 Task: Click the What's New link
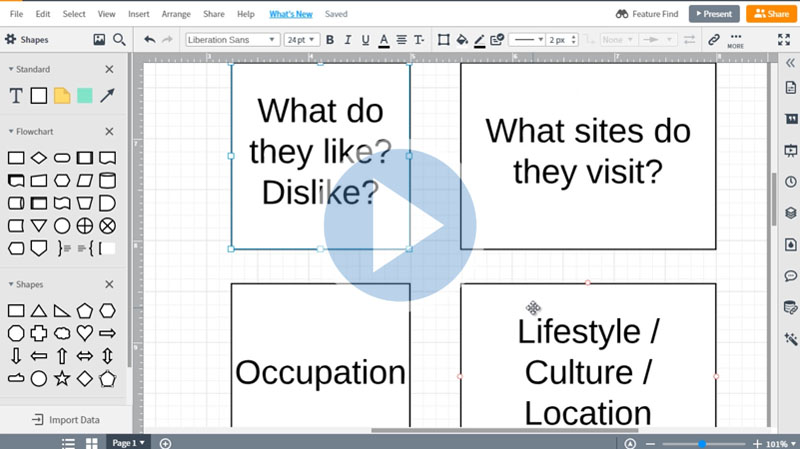(x=290, y=14)
